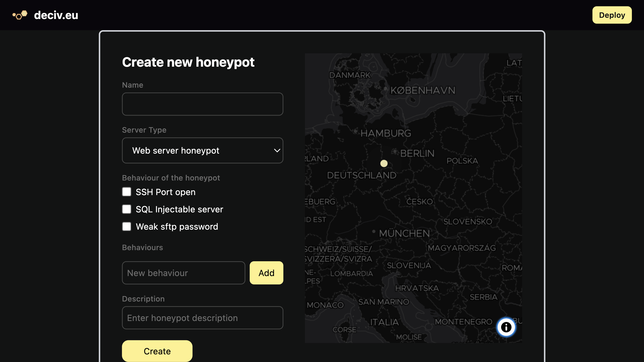Expand the Web server honeypot selector

pos(202,150)
